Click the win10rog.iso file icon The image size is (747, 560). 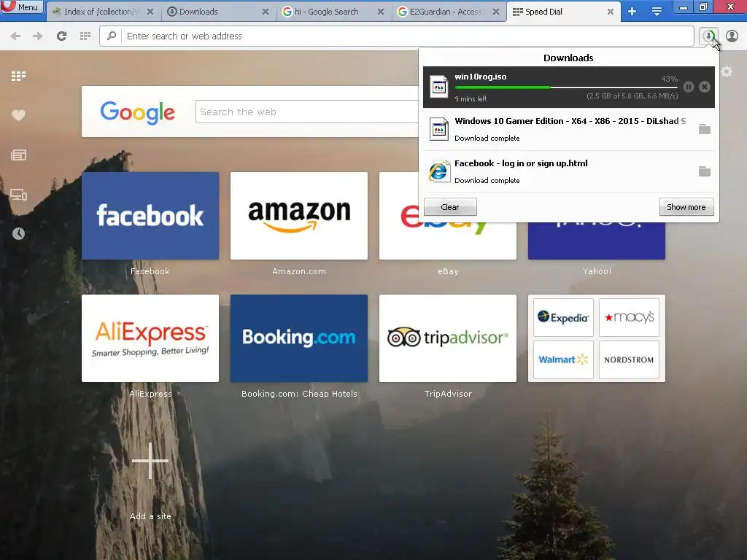(438, 87)
